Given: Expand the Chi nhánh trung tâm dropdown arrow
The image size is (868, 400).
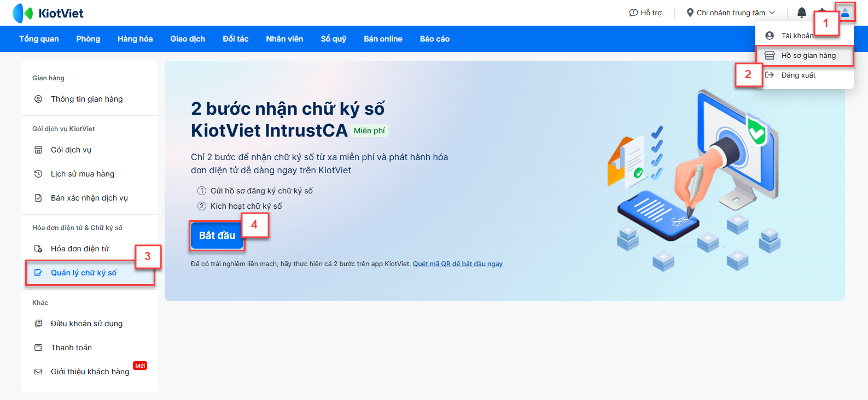Looking at the screenshot, I should 772,13.
